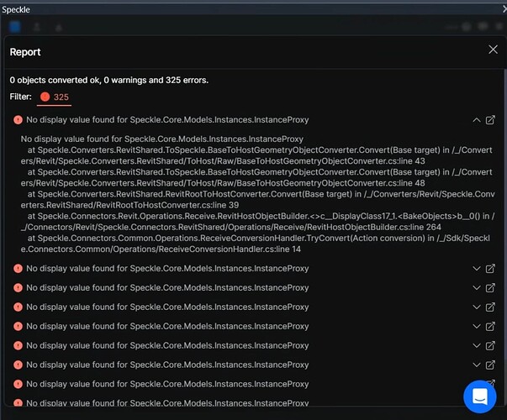This screenshot has height=420, width=507.
Task: Click red error icon of eighth error entry
Action: click(18, 384)
